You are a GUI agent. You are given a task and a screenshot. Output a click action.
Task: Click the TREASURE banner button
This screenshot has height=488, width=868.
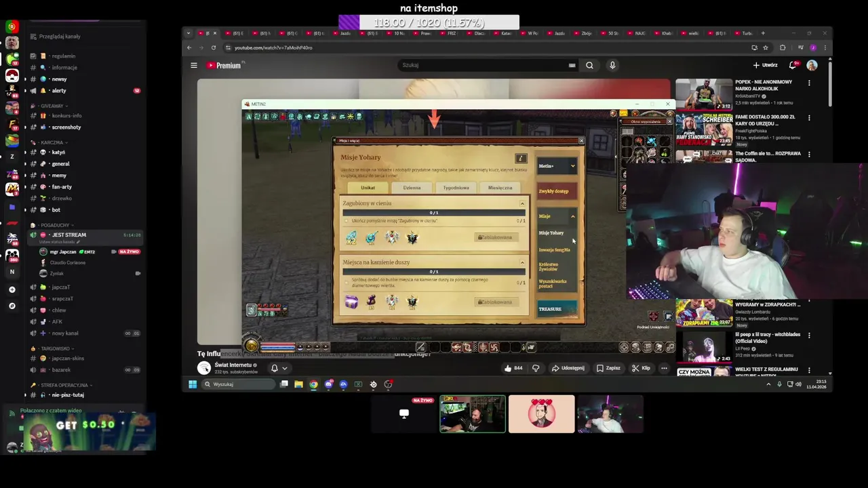coord(557,309)
